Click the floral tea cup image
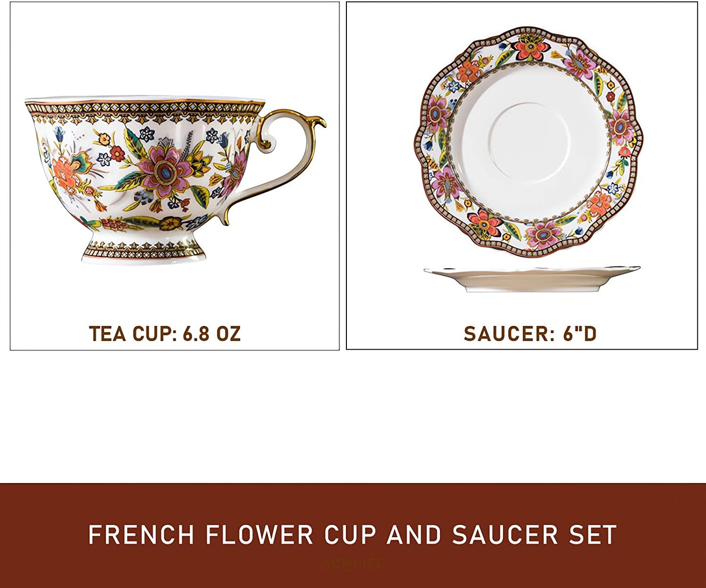This screenshot has width=706, height=588. pyautogui.click(x=174, y=181)
